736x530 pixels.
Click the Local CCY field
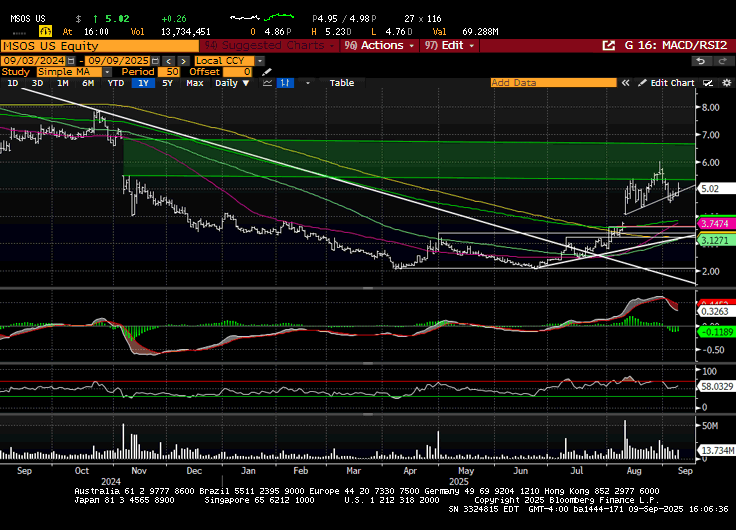point(225,61)
